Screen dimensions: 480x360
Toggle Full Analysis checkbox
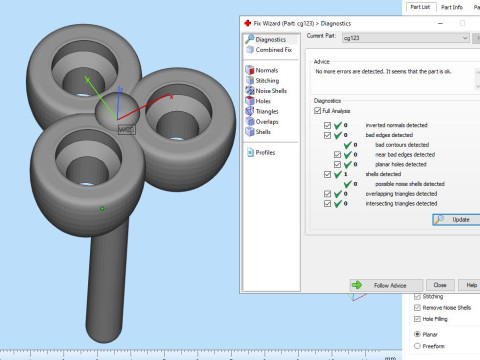tap(317, 111)
